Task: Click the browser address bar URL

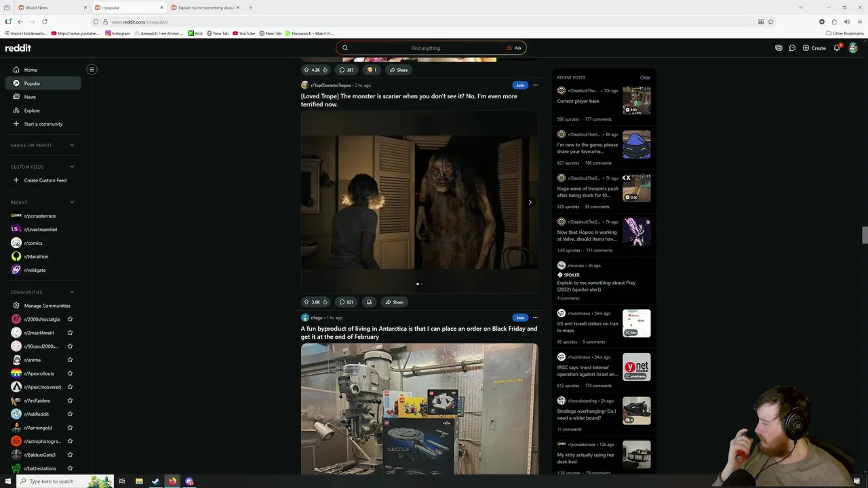Action: pyautogui.click(x=140, y=22)
